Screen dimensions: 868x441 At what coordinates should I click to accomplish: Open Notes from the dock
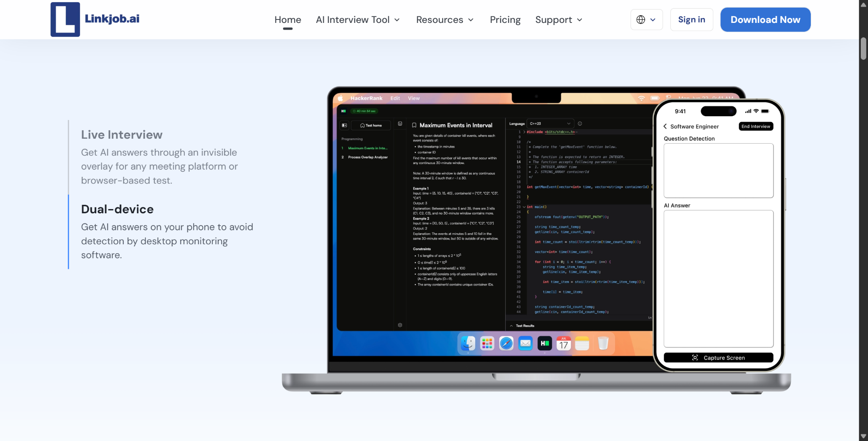coord(582,343)
